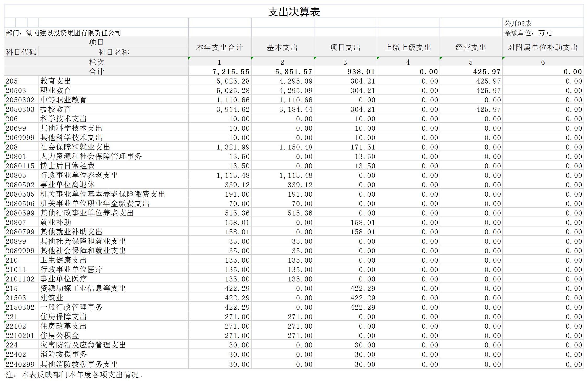The width and height of the screenshot is (588, 382).
Task: Click the 科目名称 header cell
Action: [x=113, y=52]
